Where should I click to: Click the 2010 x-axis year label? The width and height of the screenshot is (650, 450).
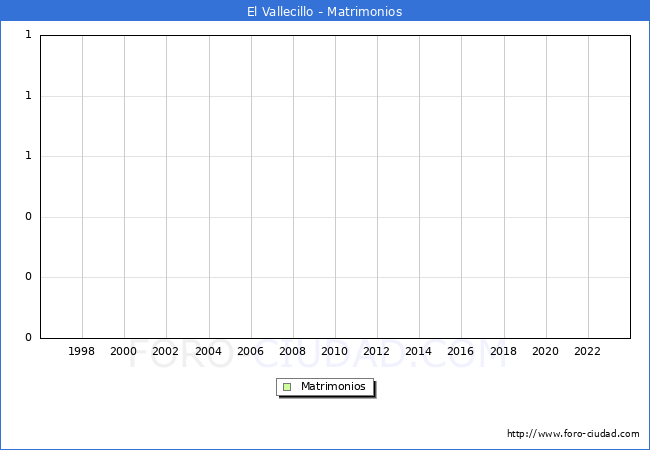click(335, 352)
